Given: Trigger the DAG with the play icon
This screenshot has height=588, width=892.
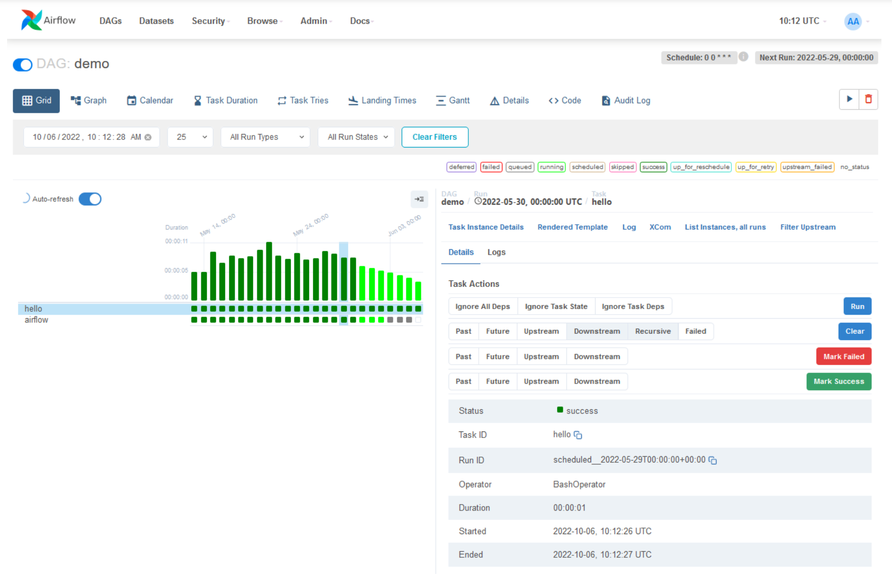Looking at the screenshot, I should click(849, 99).
